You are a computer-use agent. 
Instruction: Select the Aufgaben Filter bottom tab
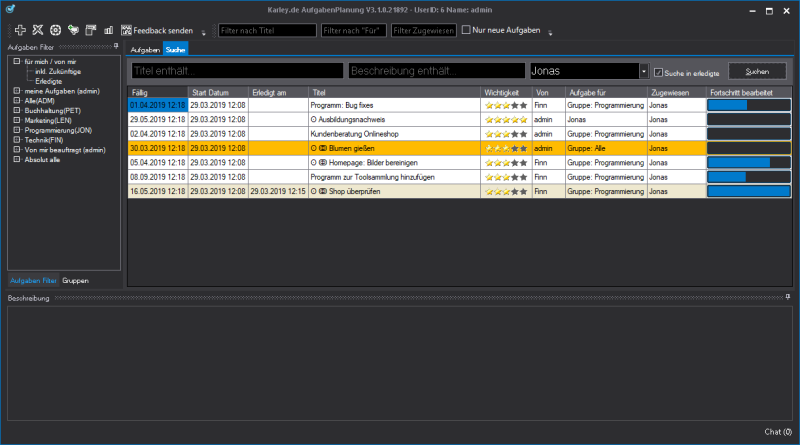tap(33, 281)
